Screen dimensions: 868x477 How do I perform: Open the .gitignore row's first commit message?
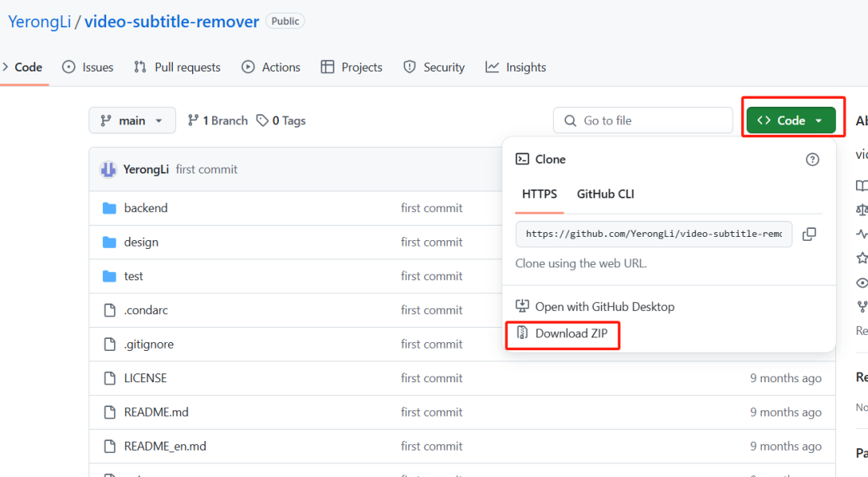432,344
